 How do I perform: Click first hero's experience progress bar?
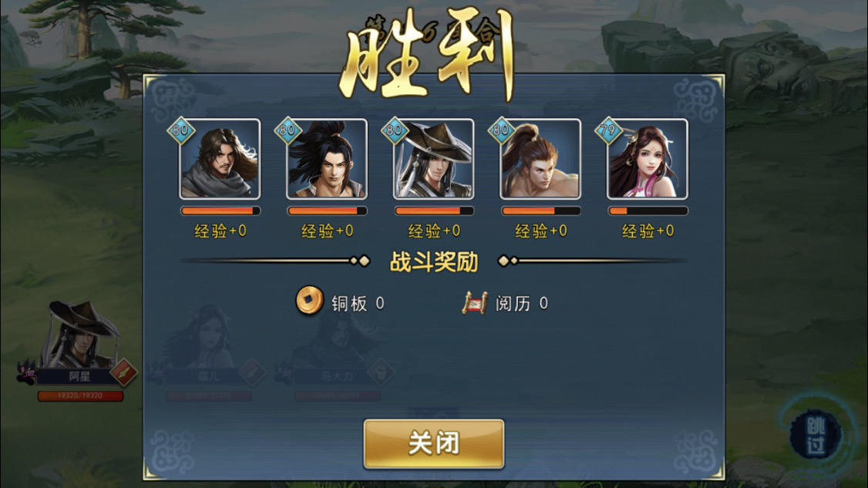coord(220,210)
